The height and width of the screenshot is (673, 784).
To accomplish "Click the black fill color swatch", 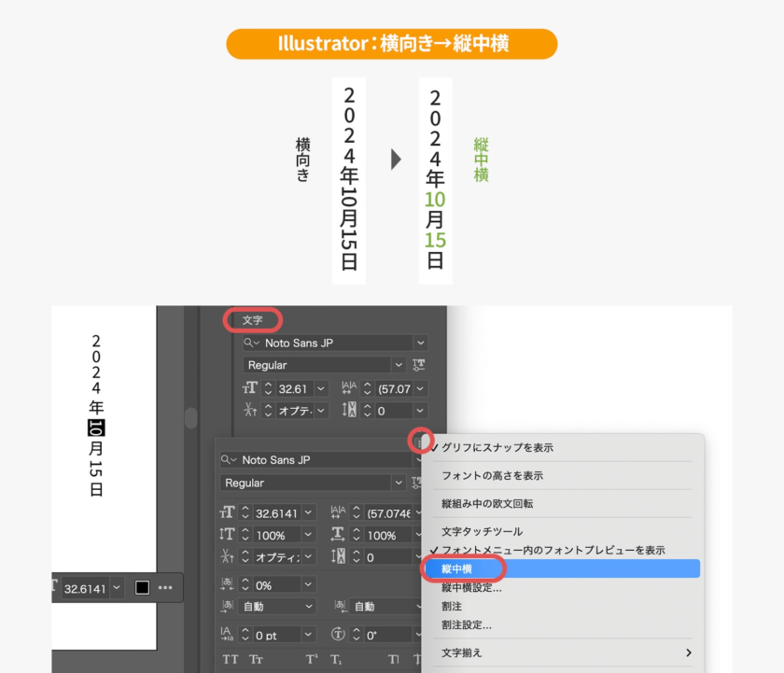I will click(x=142, y=587).
